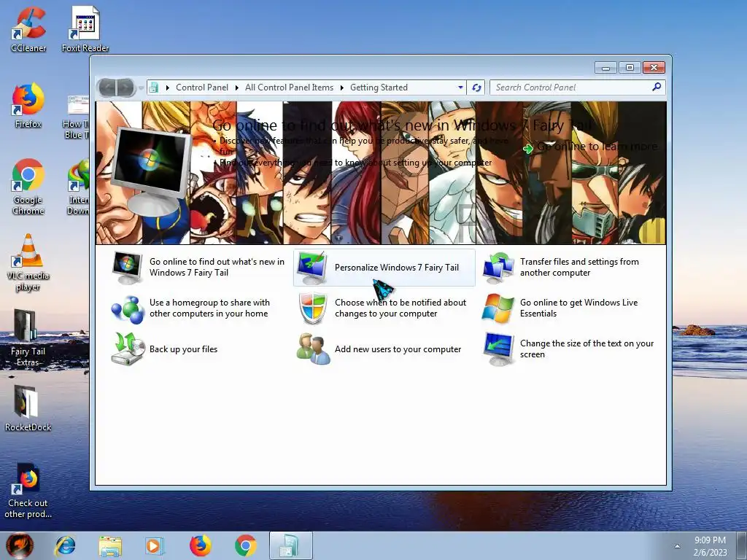Click the monitor icon beside 'Go online to find out what's new'
This screenshot has width=747, height=560.
coord(127,267)
